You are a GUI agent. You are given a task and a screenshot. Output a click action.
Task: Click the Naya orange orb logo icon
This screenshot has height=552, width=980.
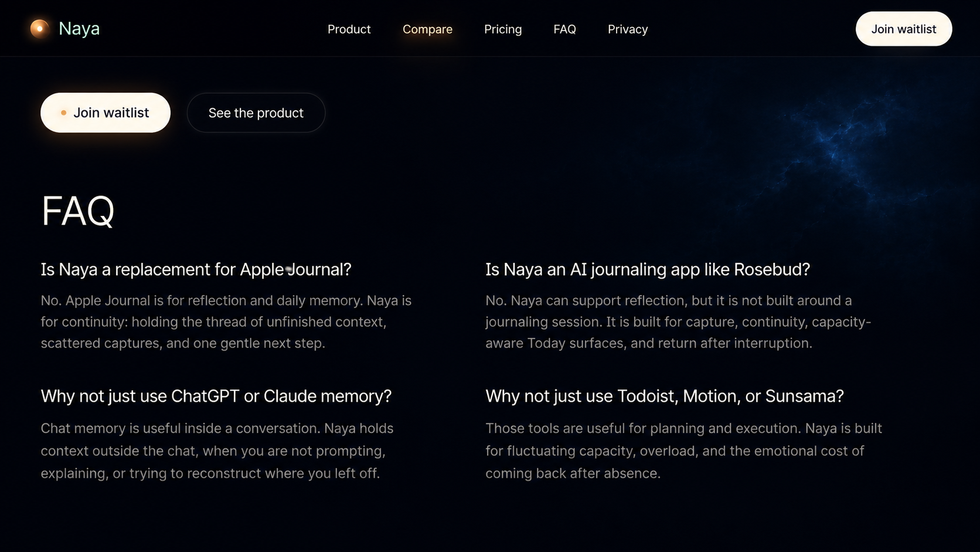40,28
